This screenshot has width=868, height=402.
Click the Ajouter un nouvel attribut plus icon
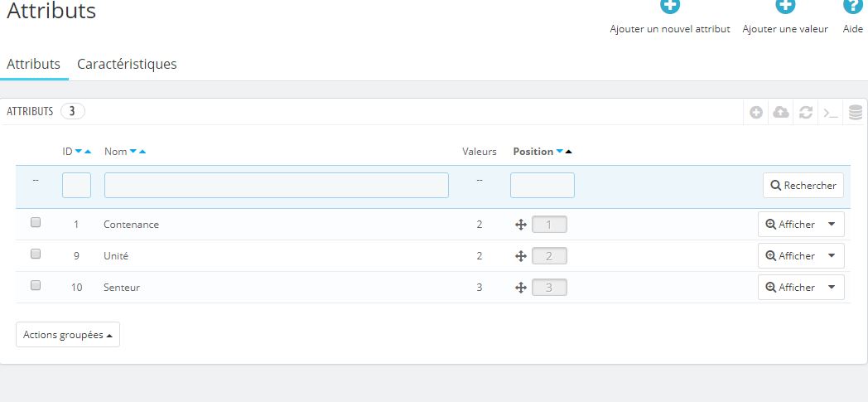pos(670,6)
